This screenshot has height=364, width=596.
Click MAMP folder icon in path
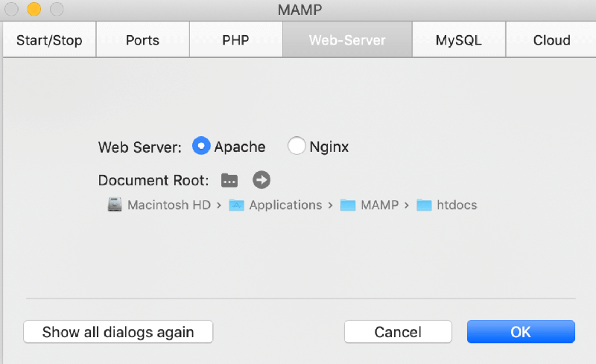pyautogui.click(x=347, y=205)
